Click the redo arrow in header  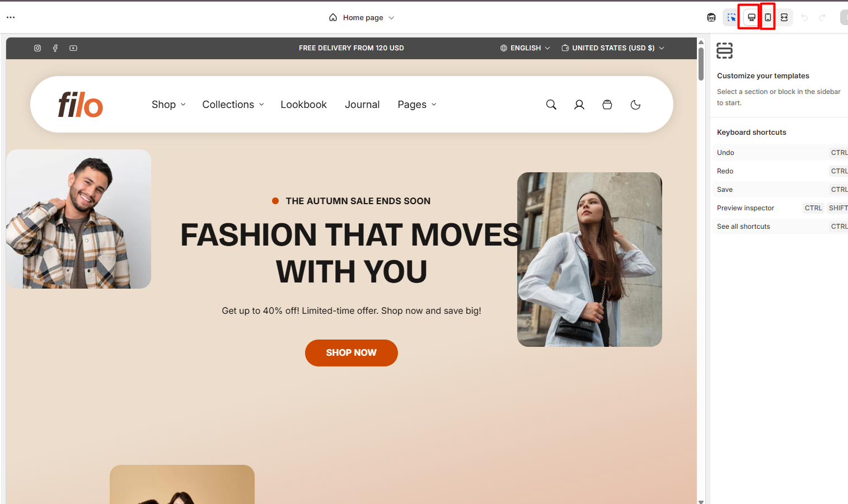point(822,17)
